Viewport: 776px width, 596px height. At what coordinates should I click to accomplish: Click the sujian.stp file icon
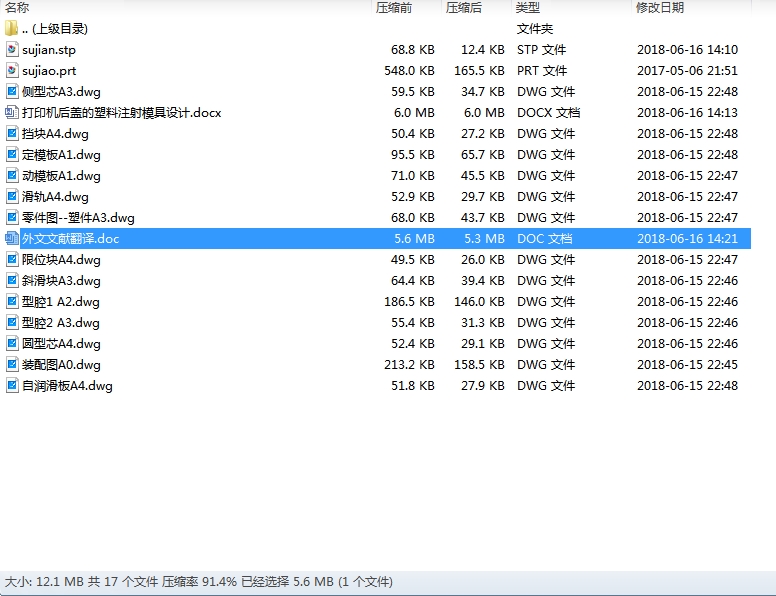pyautogui.click(x=12, y=50)
